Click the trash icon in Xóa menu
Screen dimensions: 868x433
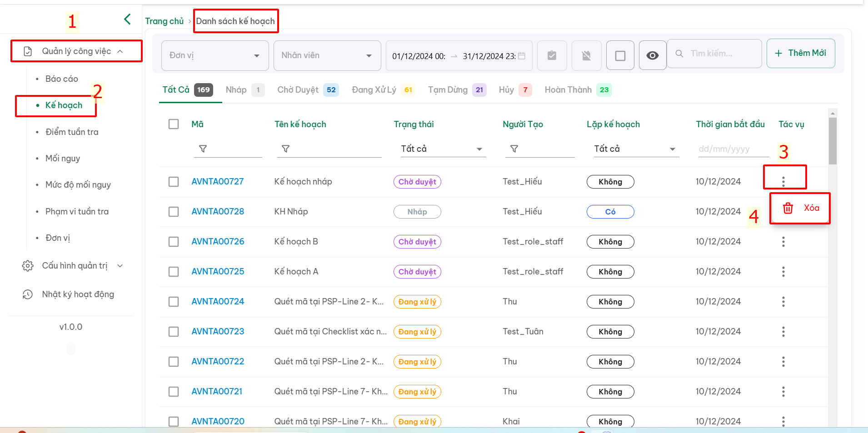pos(788,208)
